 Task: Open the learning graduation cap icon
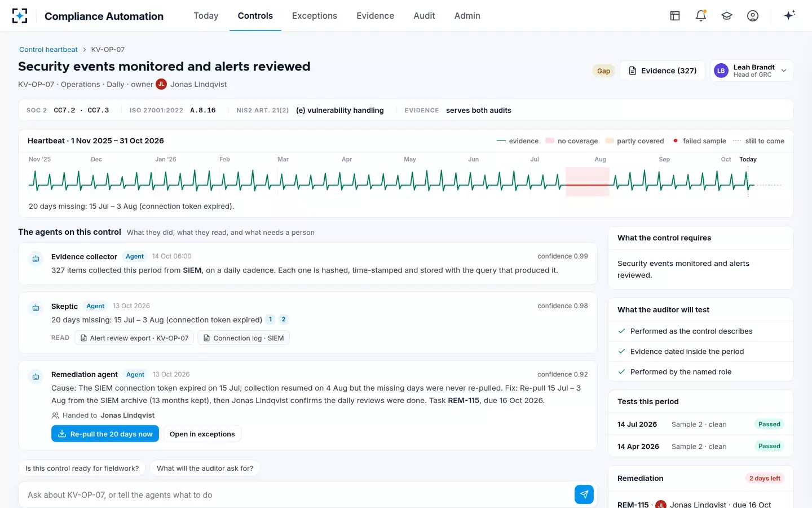pos(727,16)
